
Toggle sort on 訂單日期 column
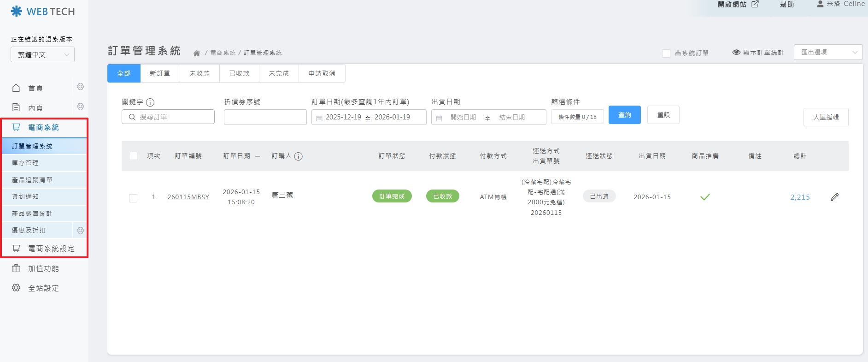pos(258,156)
